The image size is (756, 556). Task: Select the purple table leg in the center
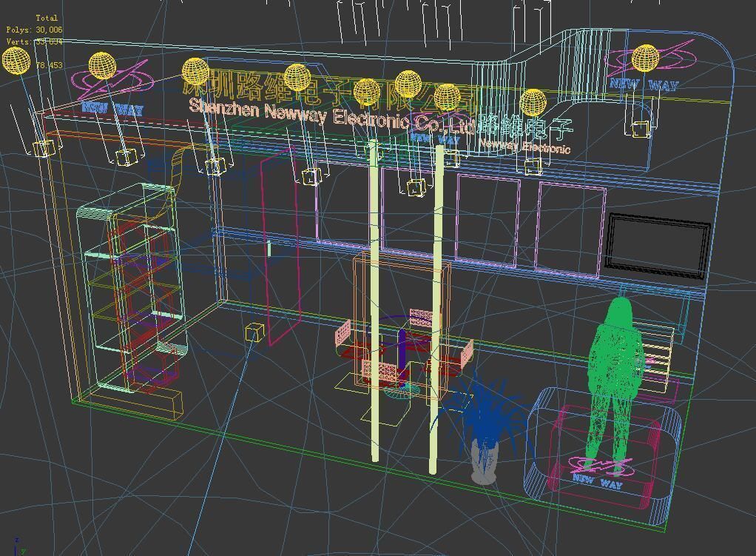402,358
